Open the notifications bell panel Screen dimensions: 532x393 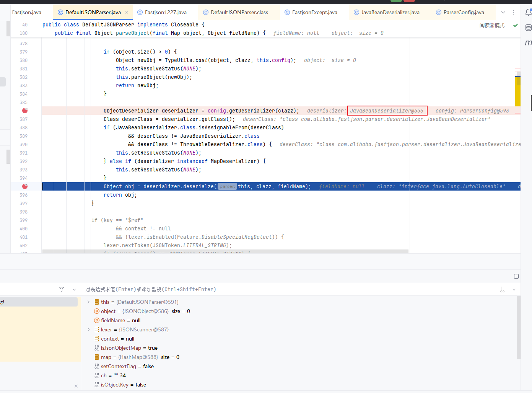(528, 12)
